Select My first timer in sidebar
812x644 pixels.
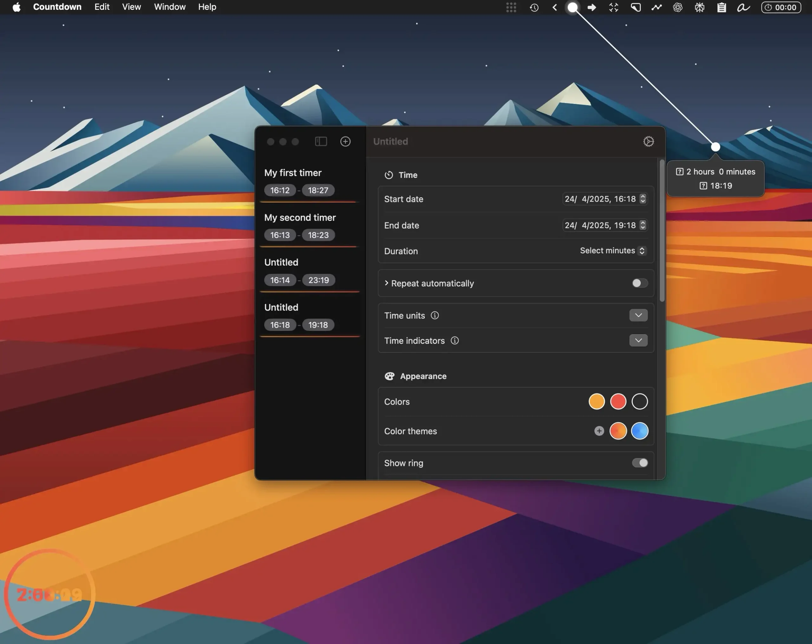(310, 181)
